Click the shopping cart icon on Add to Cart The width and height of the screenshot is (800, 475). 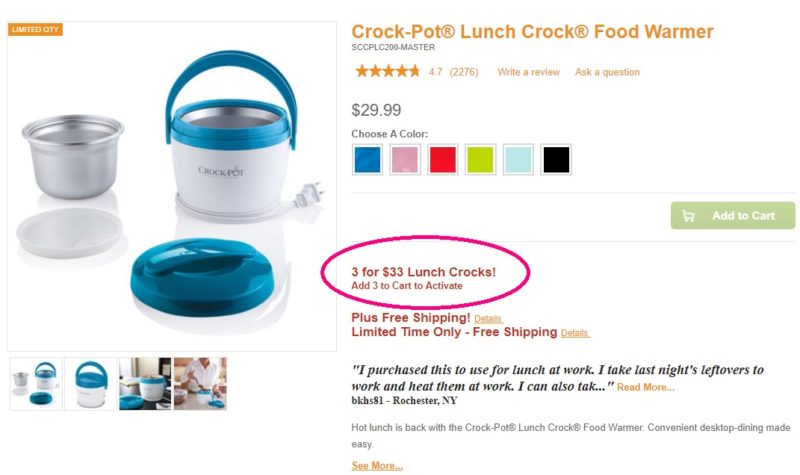pyautogui.click(x=688, y=216)
